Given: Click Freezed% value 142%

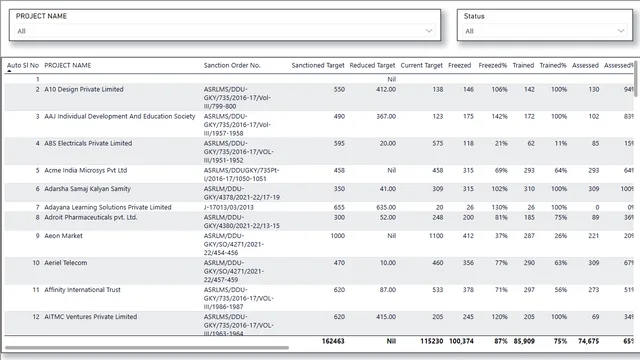Looking at the screenshot, I should [x=499, y=116].
